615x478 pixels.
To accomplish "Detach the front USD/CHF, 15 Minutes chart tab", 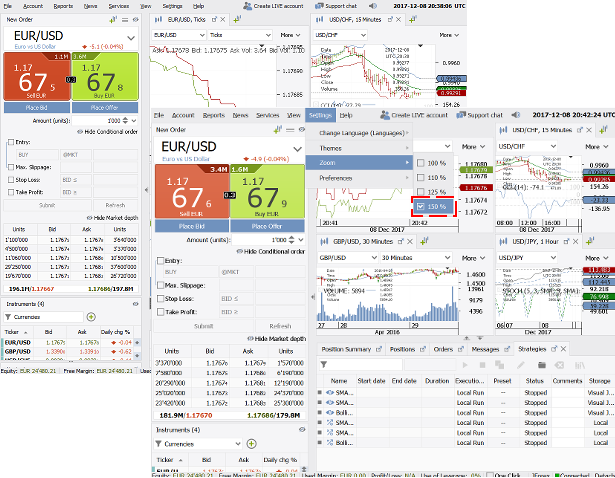I will 580,130.
